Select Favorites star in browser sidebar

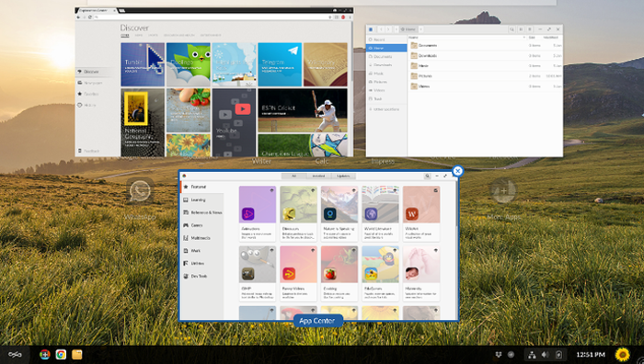coord(92,94)
